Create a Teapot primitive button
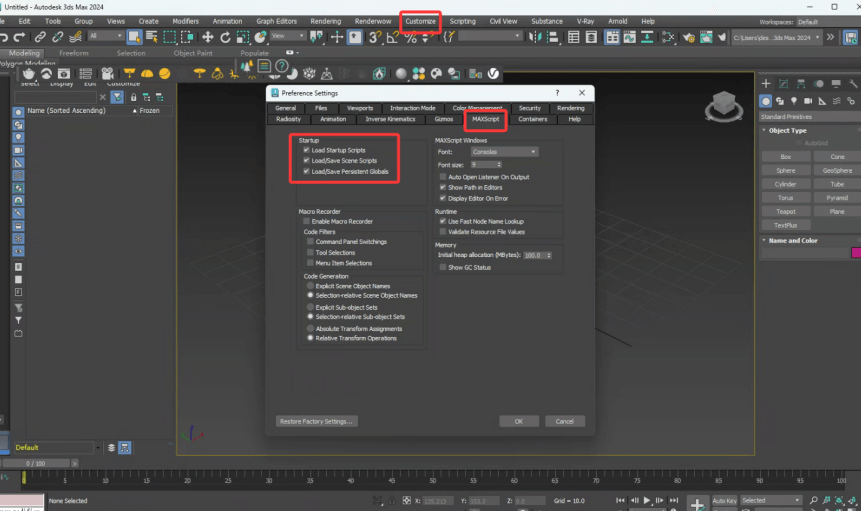861x511 pixels. coord(786,211)
